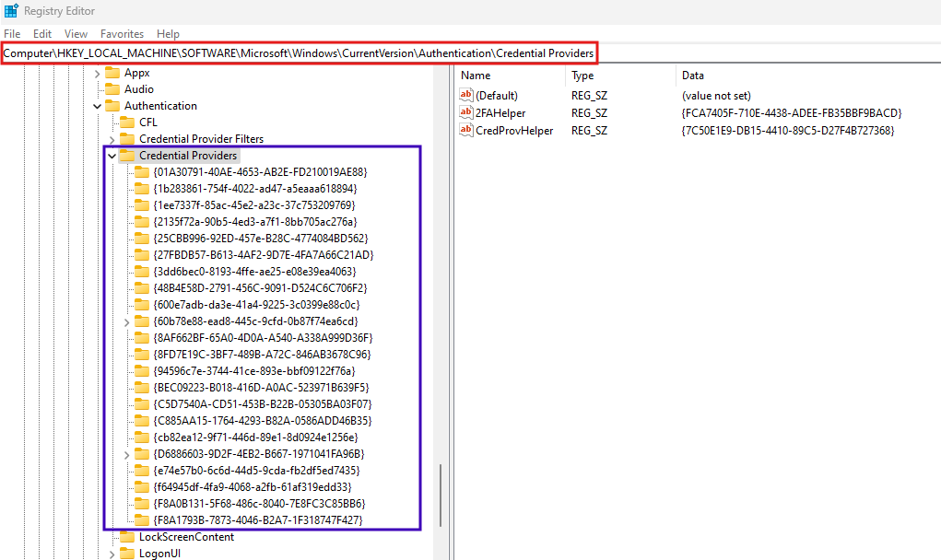
Task: Open the Favorites menu
Action: point(122,33)
